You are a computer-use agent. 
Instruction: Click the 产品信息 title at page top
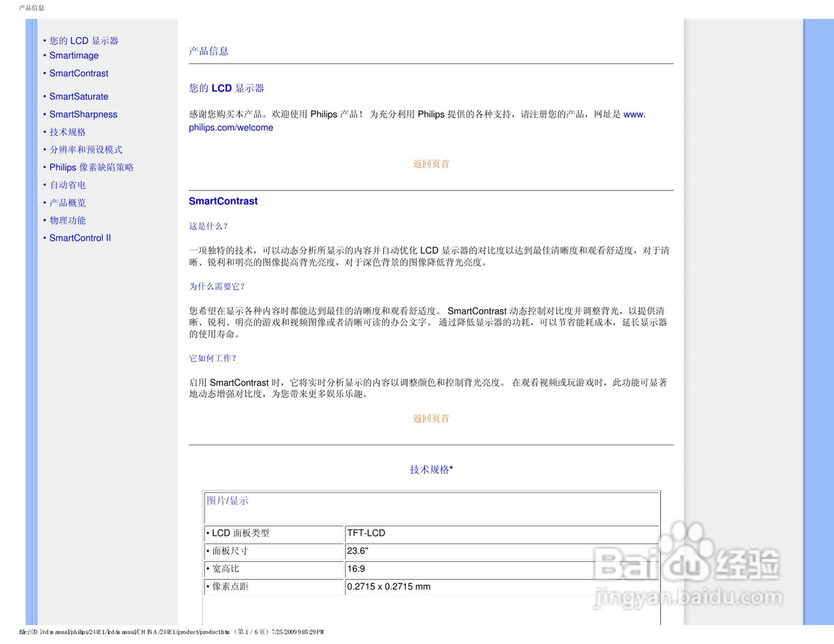click(x=31, y=8)
